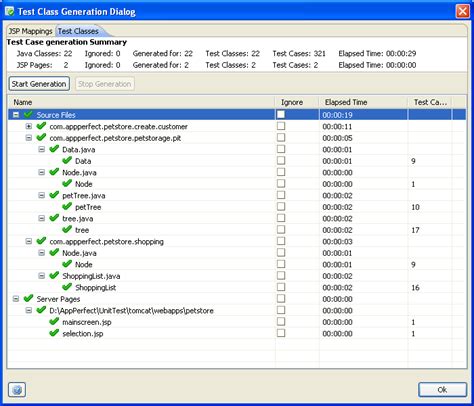Tick Ignore checkbox for Data.java row
This screenshot has width=474, height=406.
tap(281, 149)
